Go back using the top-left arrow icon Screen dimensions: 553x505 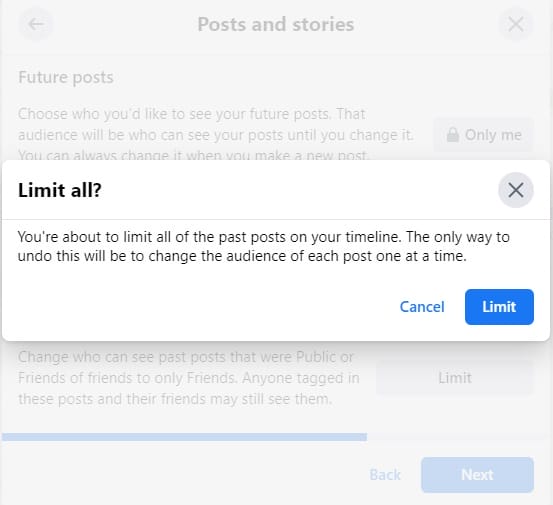pos(36,24)
